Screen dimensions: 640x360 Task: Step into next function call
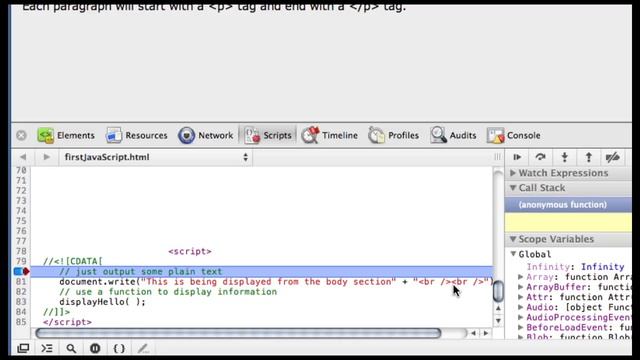(x=564, y=157)
